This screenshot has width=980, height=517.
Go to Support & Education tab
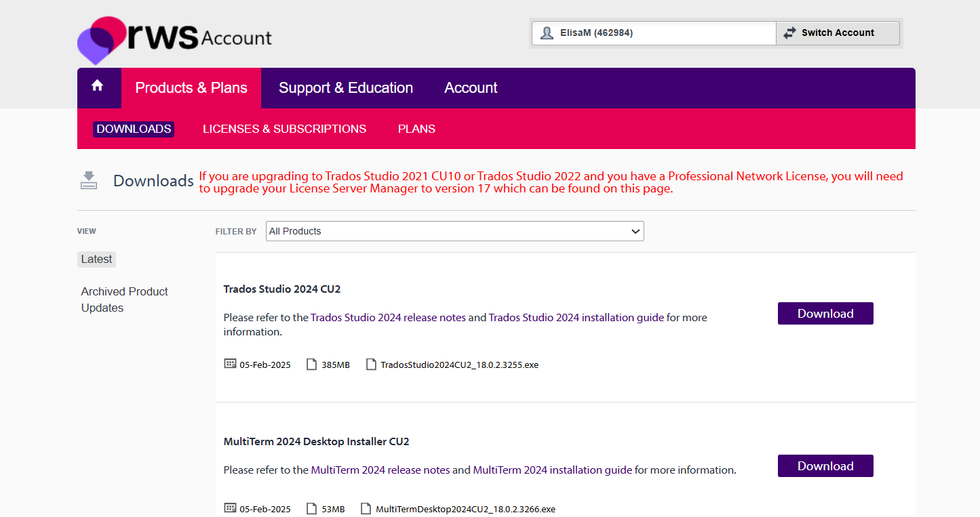pyautogui.click(x=346, y=88)
